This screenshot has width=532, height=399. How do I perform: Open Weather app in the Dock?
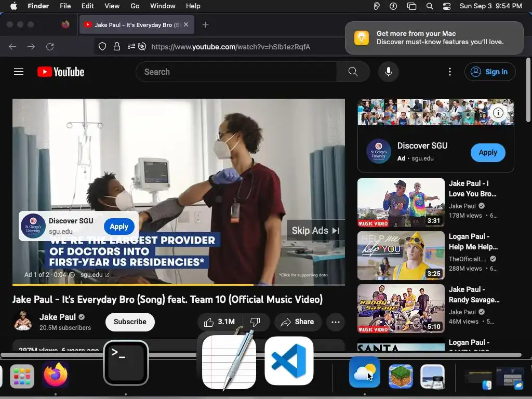tap(364, 372)
